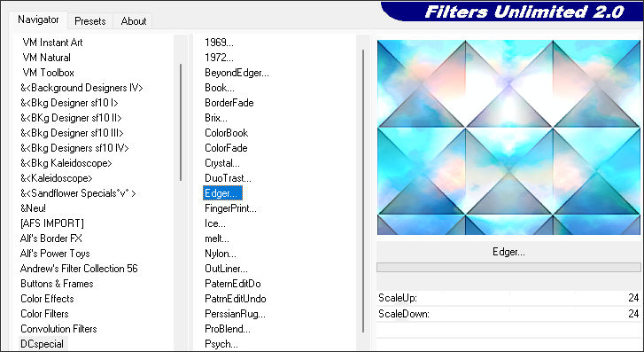The image size is (644, 352).
Task: Adjust the ScaleDown slider
Action: (x=508, y=314)
